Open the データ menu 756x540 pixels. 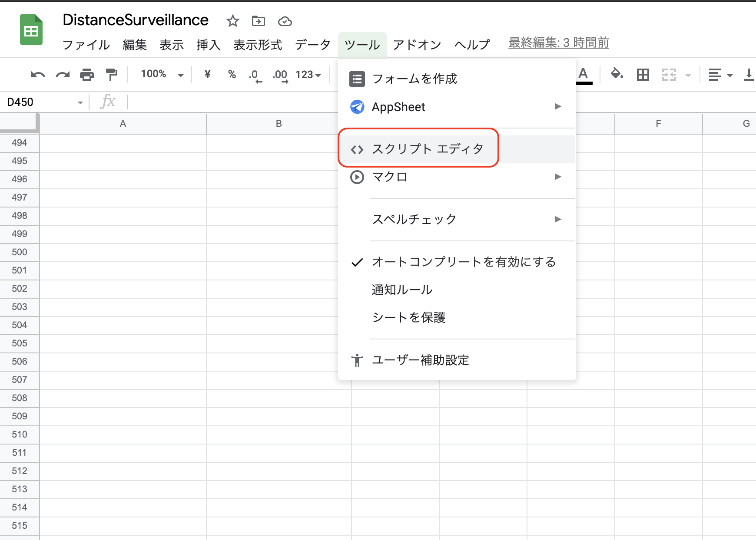click(312, 45)
